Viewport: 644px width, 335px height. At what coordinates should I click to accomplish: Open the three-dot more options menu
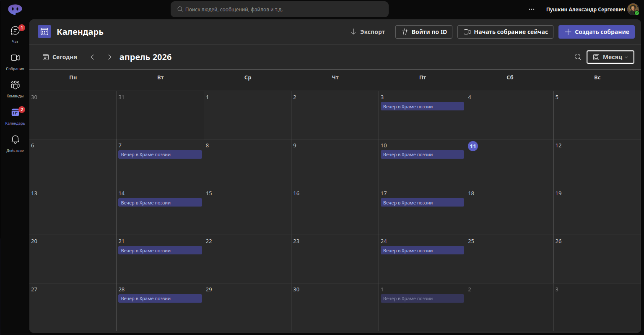(532, 9)
